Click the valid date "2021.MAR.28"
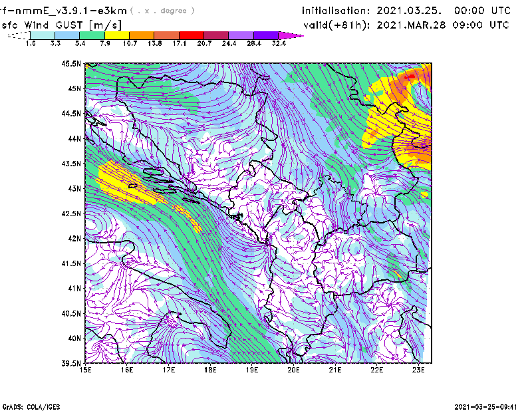 411,25
